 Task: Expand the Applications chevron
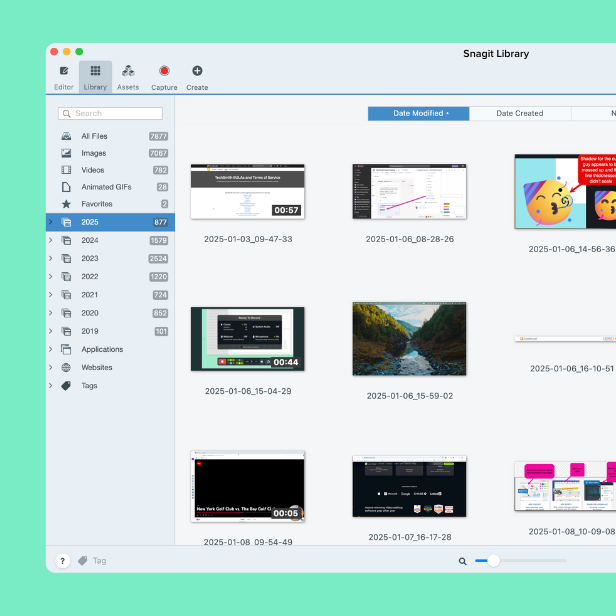pos(51,349)
